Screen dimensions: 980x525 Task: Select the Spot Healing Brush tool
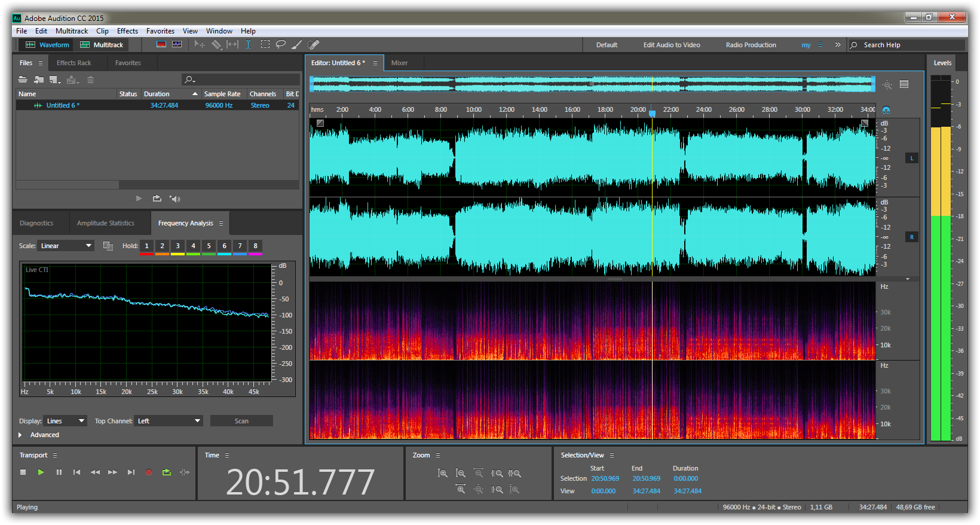pyautogui.click(x=313, y=44)
